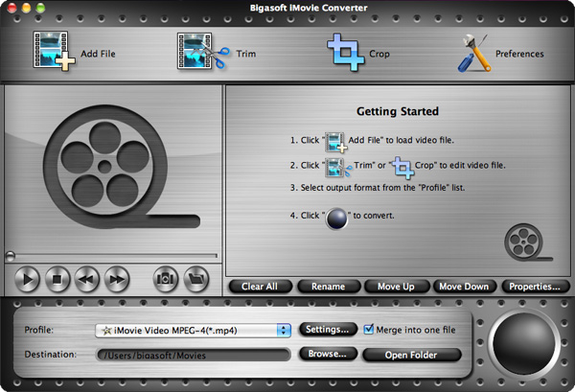The width and height of the screenshot is (575, 392).
Task: Click the fast forward playback button
Action: (116, 279)
